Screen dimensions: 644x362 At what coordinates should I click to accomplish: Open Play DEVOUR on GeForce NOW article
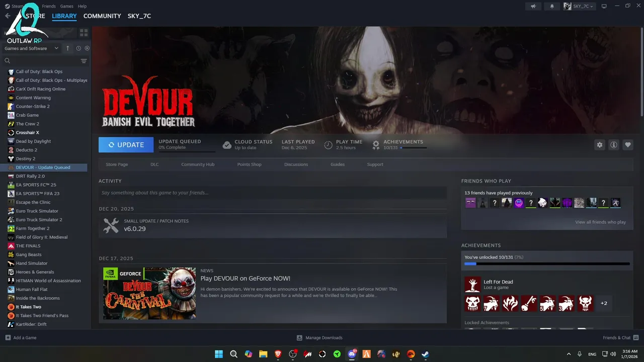(x=245, y=279)
